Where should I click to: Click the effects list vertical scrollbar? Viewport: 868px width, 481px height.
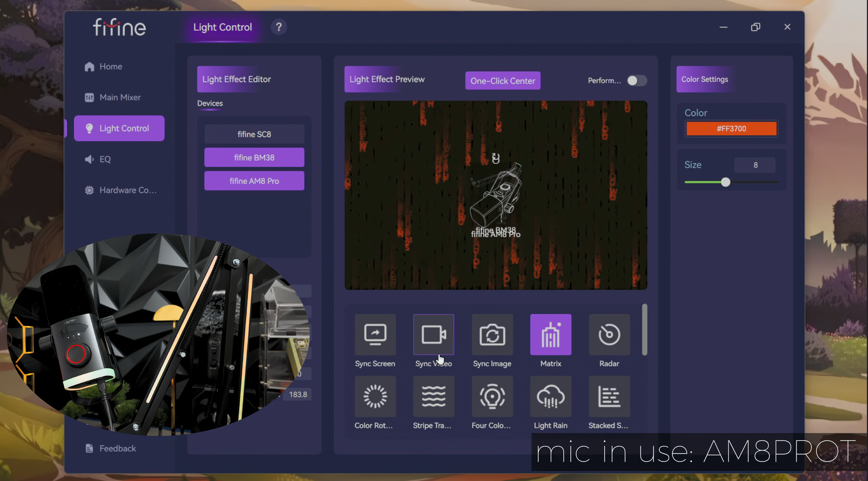[644, 330]
